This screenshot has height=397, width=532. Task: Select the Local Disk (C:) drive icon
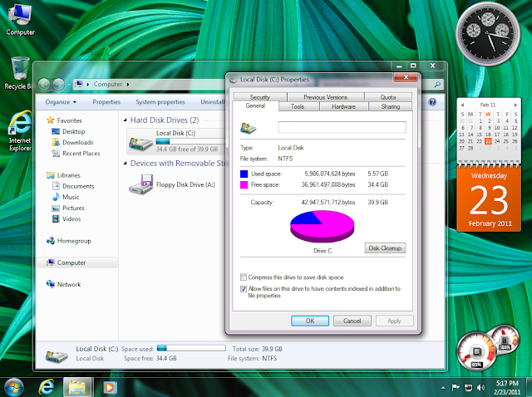tap(140, 144)
